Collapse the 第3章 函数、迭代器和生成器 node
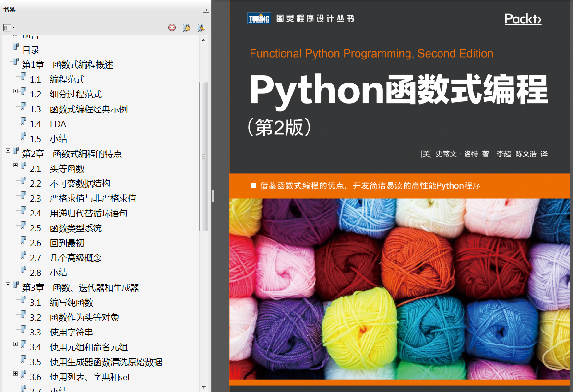The width and height of the screenshot is (573, 392). click(8, 284)
